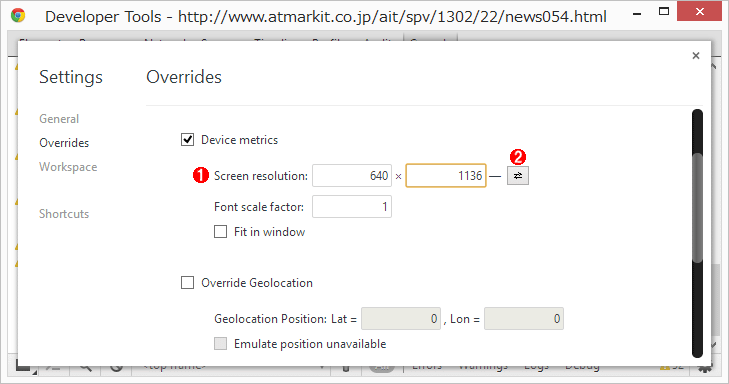Image resolution: width=729 pixels, height=384 pixels.
Task: Uncheck the Device metrics checkbox
Action: click(x=187, y=139)
